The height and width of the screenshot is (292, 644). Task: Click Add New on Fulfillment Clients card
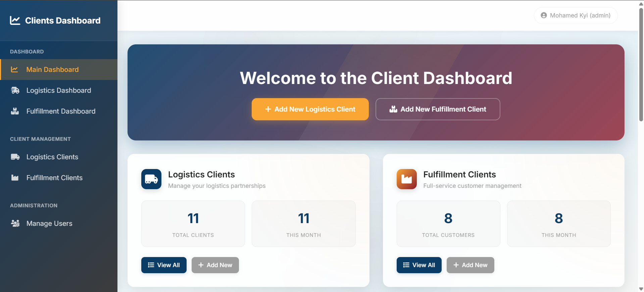tap(470, 265)
